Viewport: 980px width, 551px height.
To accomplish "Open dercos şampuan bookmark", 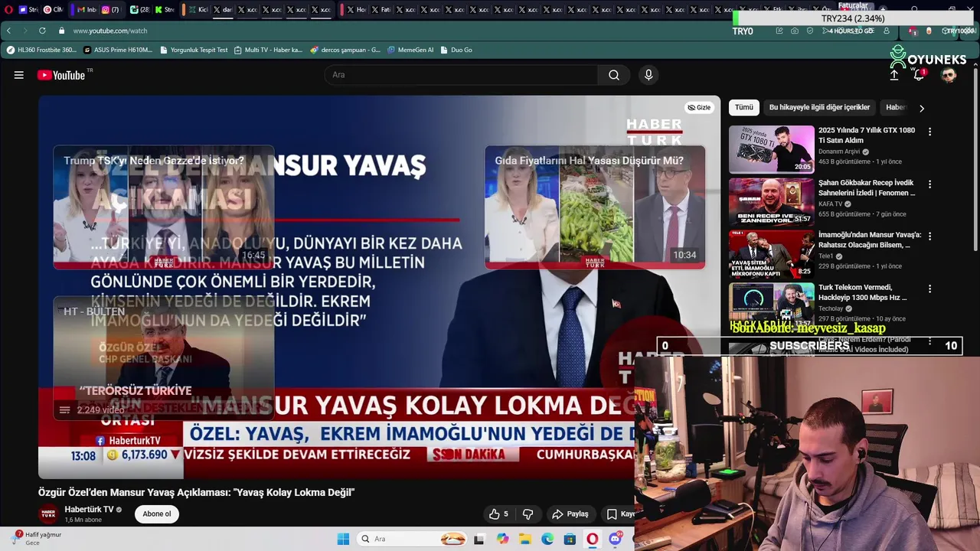I will pos(345,50).
